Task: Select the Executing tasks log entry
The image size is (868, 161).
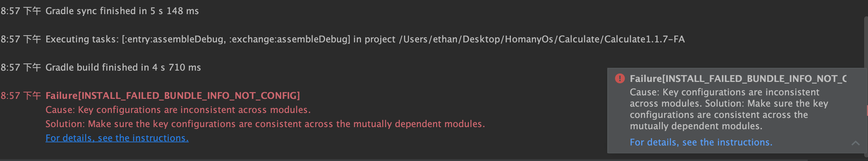Action: [343, 39]
